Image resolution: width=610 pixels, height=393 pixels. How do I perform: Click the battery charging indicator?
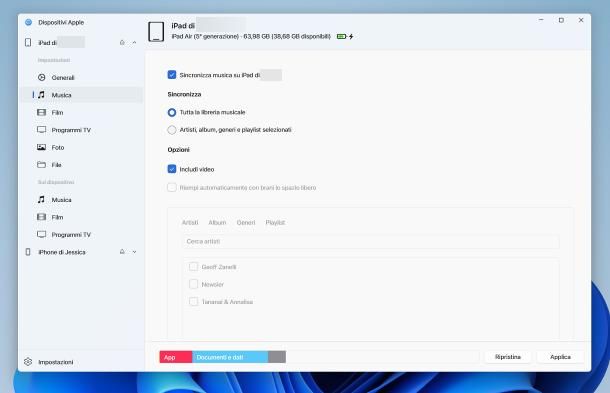pyautogui.click(x=345, y=36)
